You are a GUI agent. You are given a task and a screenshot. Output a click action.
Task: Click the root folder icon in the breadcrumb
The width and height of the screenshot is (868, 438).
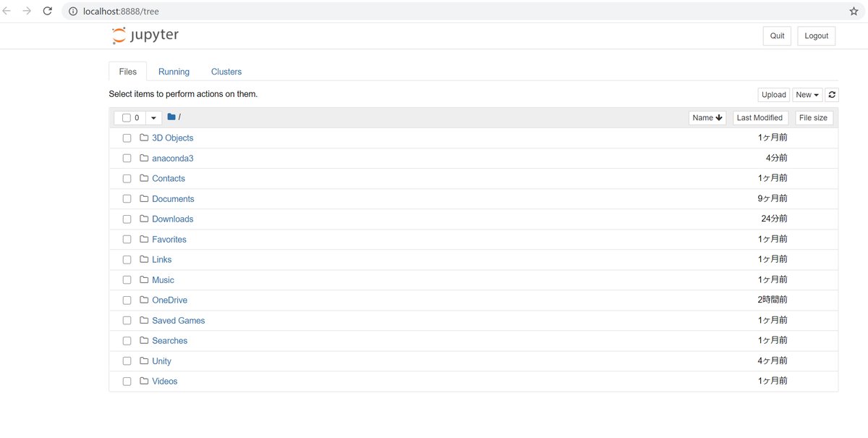(x=171, y=117)
